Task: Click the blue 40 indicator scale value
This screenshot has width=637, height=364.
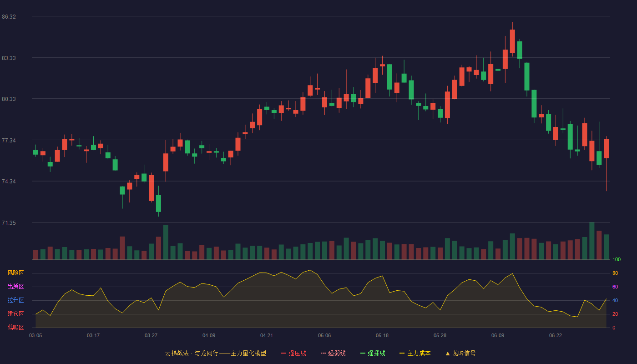Action: [615, 301]
